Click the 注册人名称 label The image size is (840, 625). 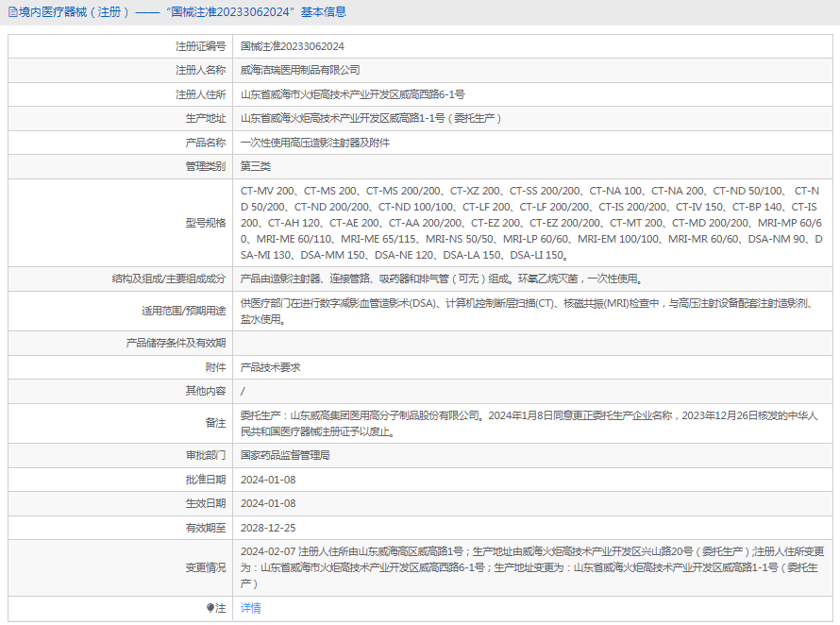[x=201, y=70]
